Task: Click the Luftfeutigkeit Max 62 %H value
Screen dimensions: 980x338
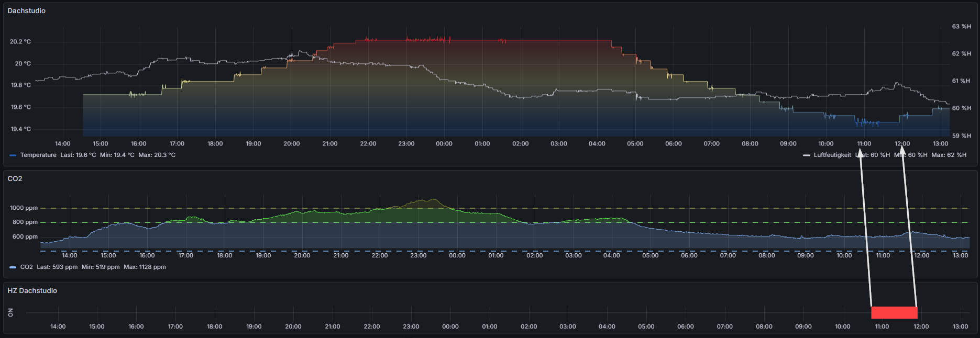Action: click(949, 155)
